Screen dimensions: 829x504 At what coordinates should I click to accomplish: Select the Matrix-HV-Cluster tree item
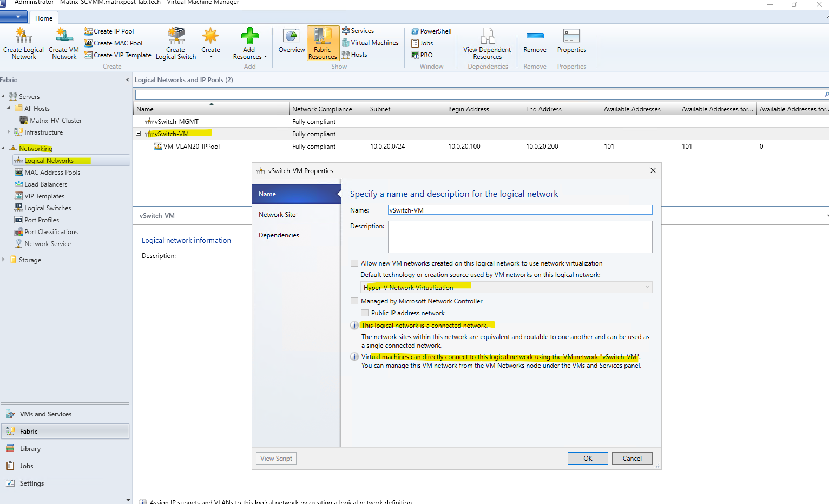[x=50, y=121]
